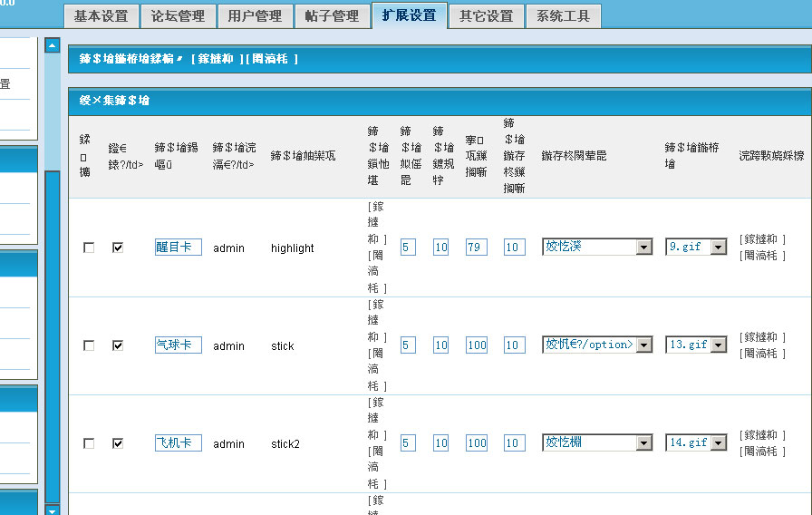Uncheck the ticked box in the stick row
The image size is (812, 515).
(118, 345)
